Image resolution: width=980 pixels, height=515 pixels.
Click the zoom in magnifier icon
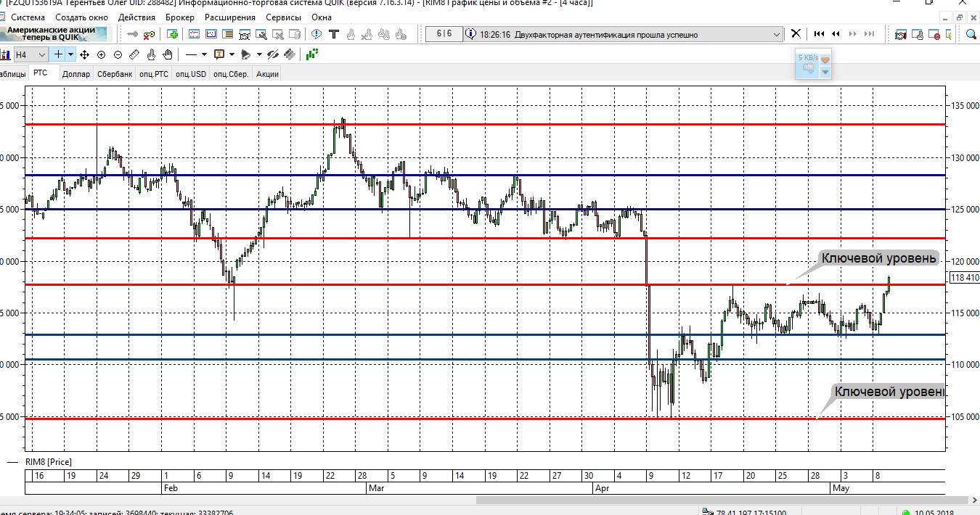click(x=101, y=54)
